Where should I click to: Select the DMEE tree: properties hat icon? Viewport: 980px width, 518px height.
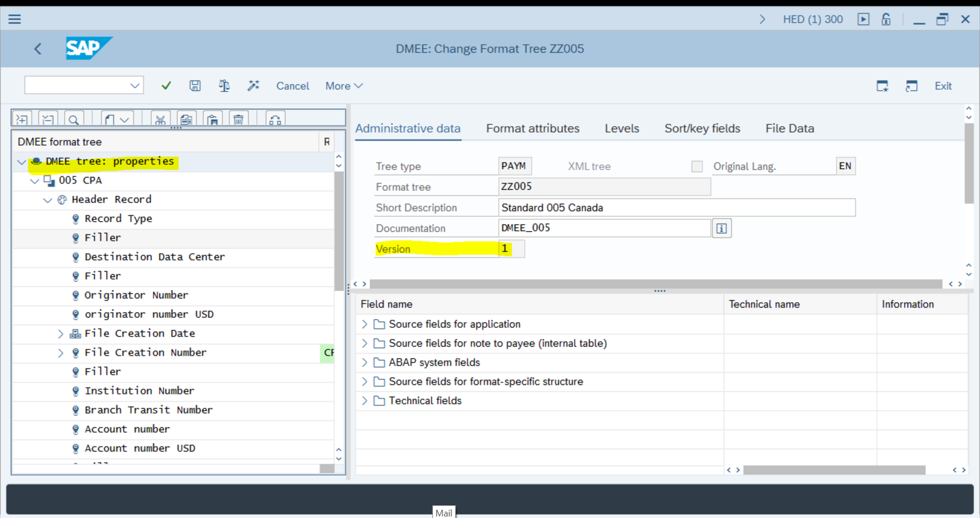pyautogui.click(x=36, y=162)
